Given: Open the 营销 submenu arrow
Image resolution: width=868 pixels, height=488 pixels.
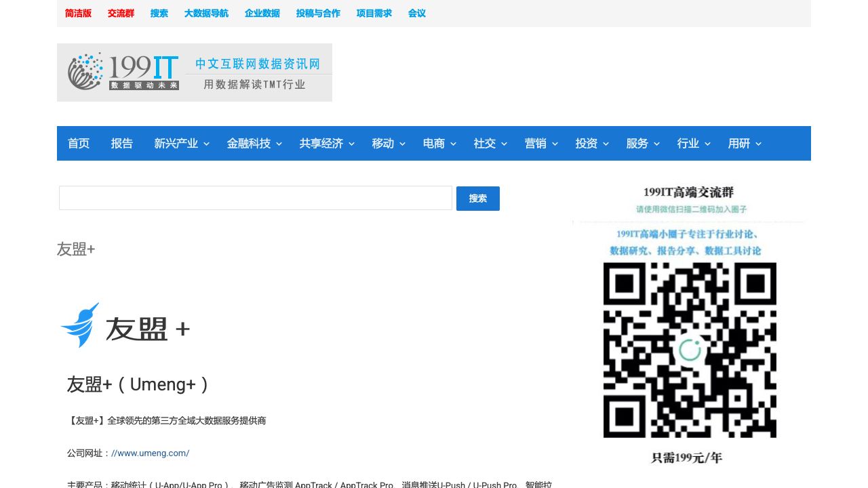Looking at the screenshot, I should (x=555, y=144).
